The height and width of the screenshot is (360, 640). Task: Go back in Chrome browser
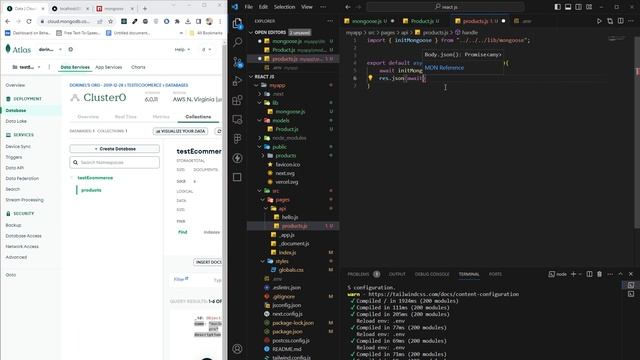click(8, 21)
